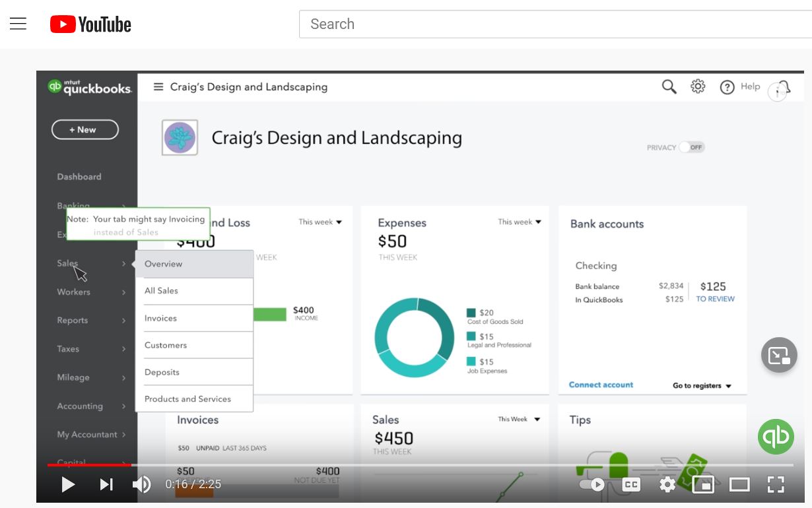The width and height of the screenshot is (812, 508).
Task: Expand the Workers chevron
Action: tap(123, 292)
